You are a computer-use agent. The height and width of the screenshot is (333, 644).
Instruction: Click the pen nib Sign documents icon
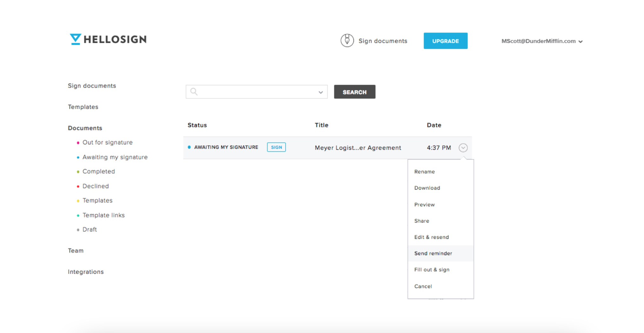[x=347, y=41]
